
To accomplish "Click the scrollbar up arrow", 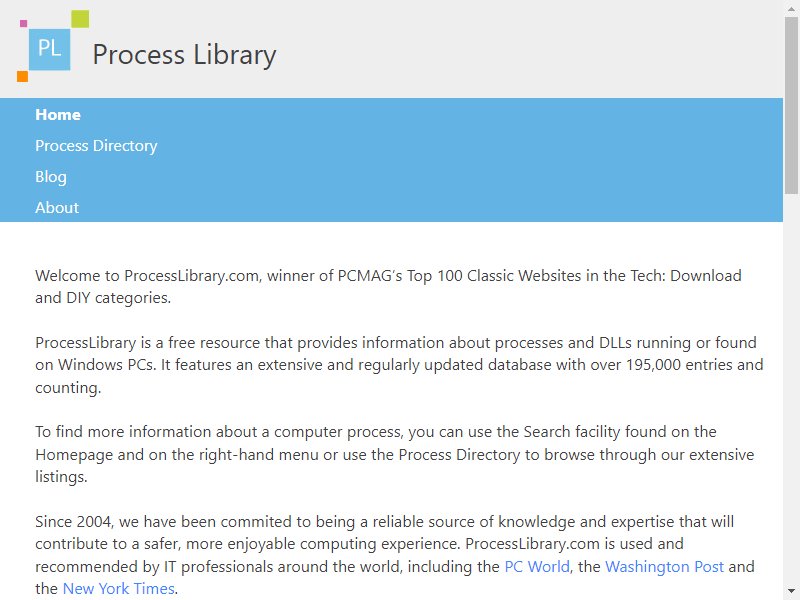I will point(791,8).
